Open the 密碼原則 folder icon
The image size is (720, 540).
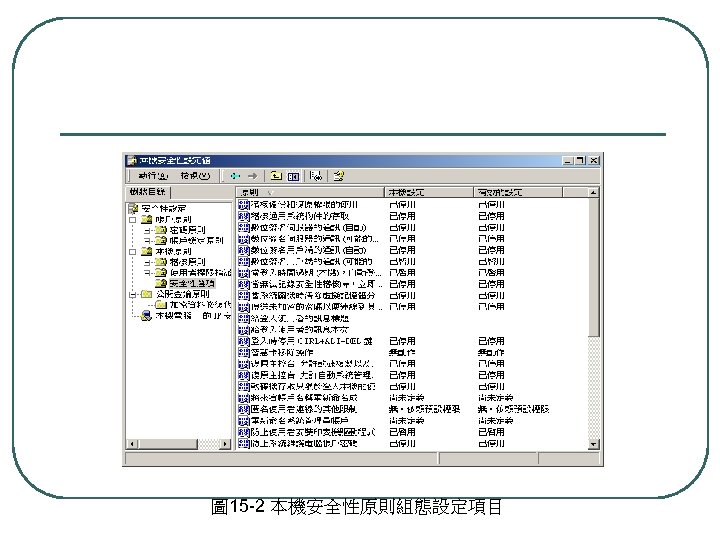160,230
